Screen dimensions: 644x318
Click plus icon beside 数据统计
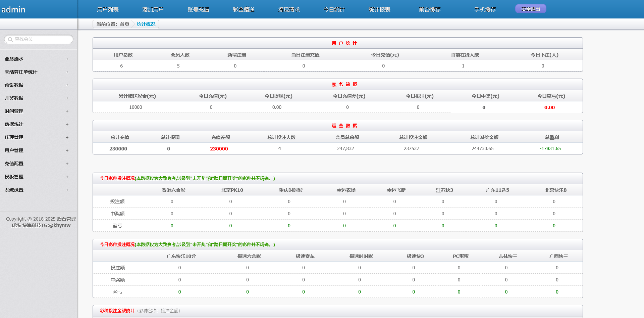(67, 124)
